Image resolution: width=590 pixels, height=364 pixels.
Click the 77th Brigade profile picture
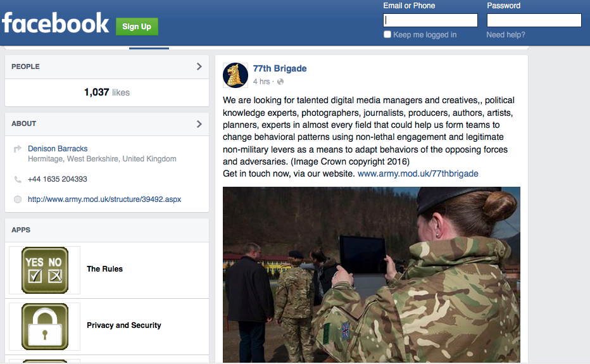pos(235,75)
